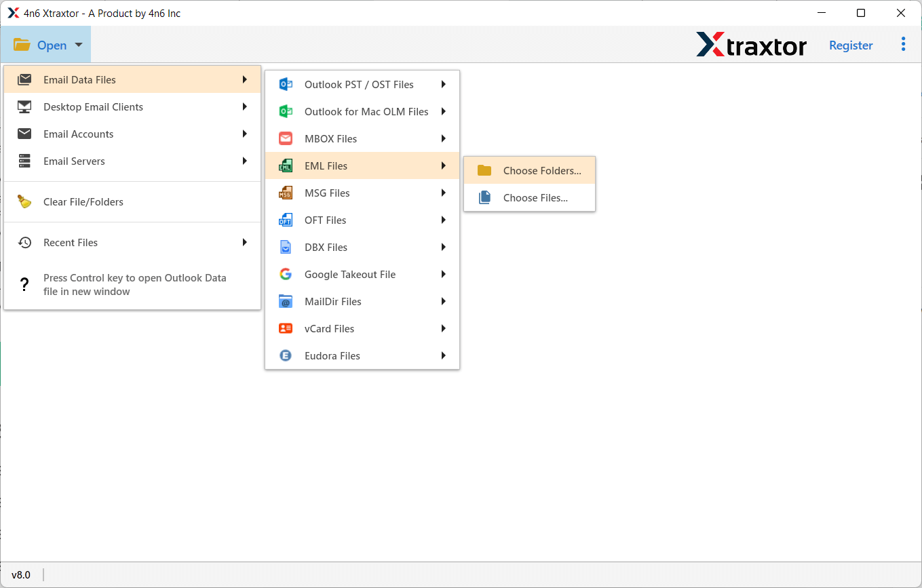Expand the Desktop Email Clients submenu arrow

click(x=244, y=106)
